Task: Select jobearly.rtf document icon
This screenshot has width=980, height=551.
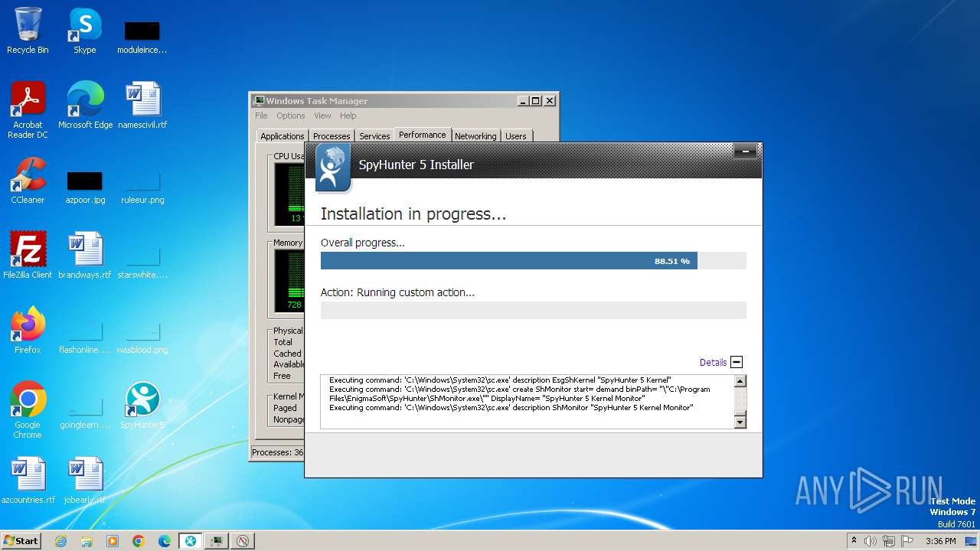Action: click(x=85, y=480)
